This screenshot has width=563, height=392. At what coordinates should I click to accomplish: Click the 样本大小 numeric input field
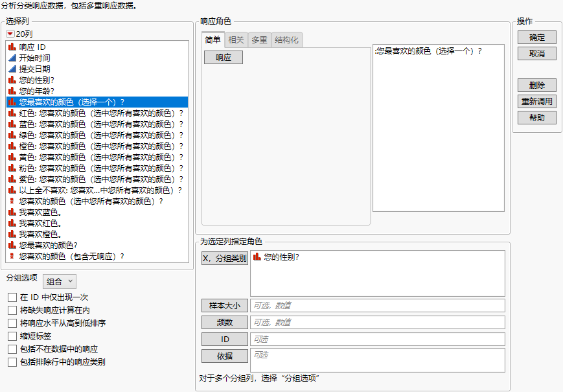pyautogui.click(x=380, y=305)
